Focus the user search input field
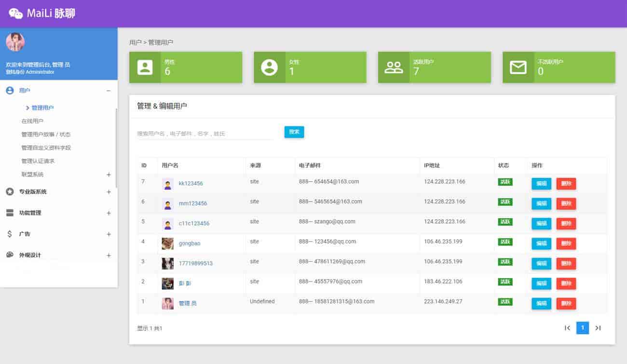This screenshot has height=364, width=627. [x=205, y=134]
